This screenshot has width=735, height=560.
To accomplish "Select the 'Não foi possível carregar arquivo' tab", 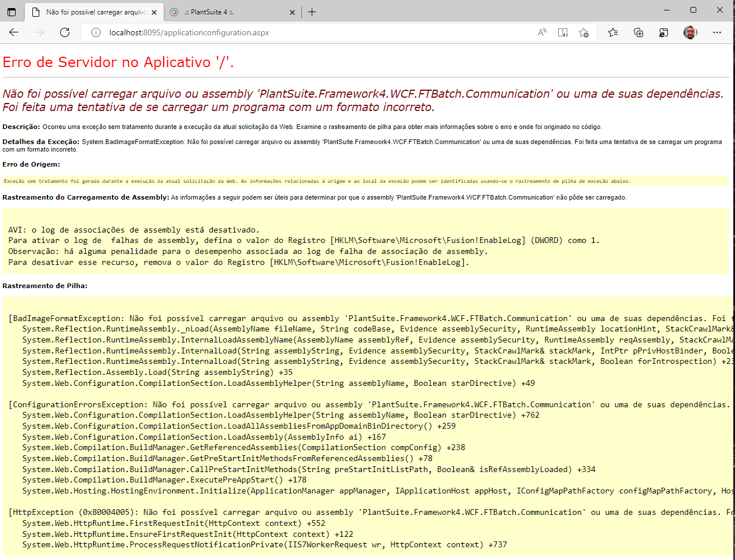I will coord(95,12).
